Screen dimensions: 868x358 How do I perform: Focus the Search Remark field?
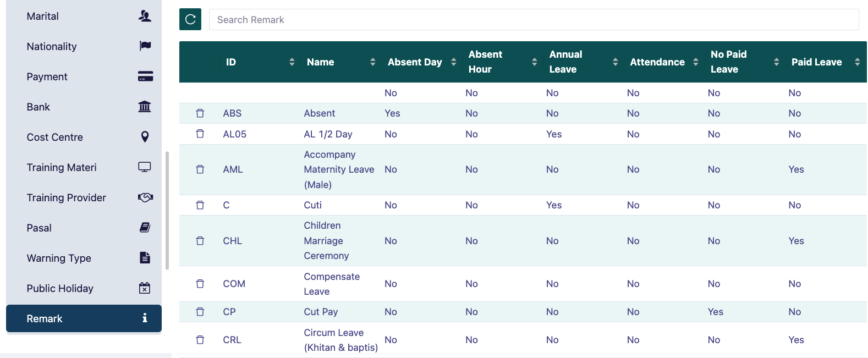(534, 20)
